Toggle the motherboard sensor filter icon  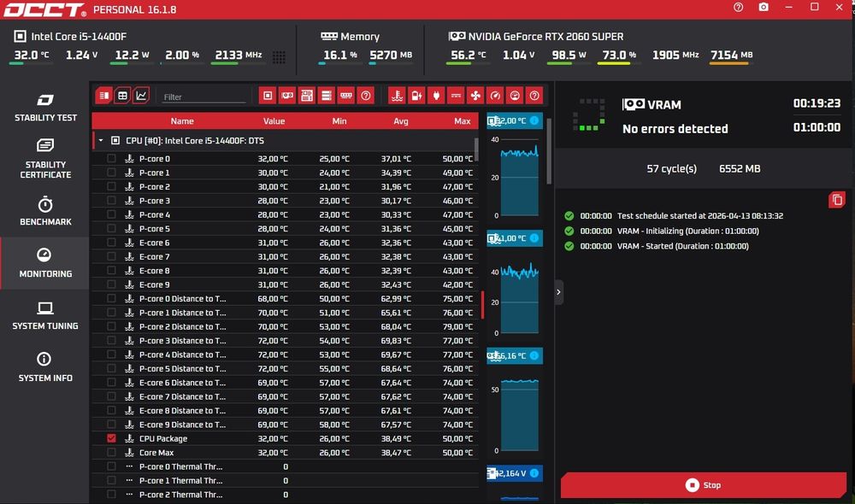(x=307, y=96)
